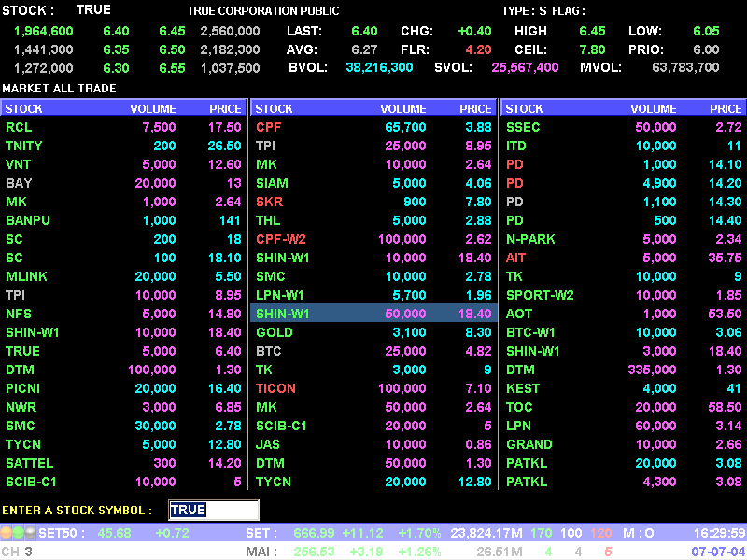The width and height of the screenshot is (747, 560).
Task: Click the MLINK stock symbol
Action: 26,276
